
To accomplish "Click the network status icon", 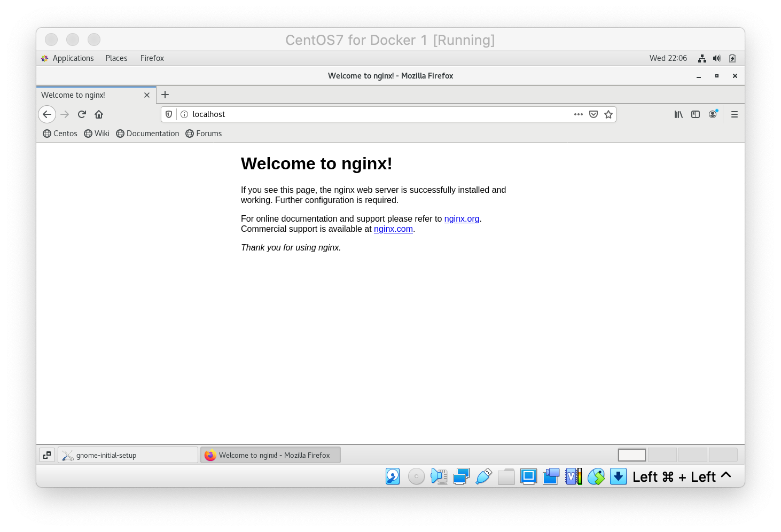I will click(x=702, y=58).
